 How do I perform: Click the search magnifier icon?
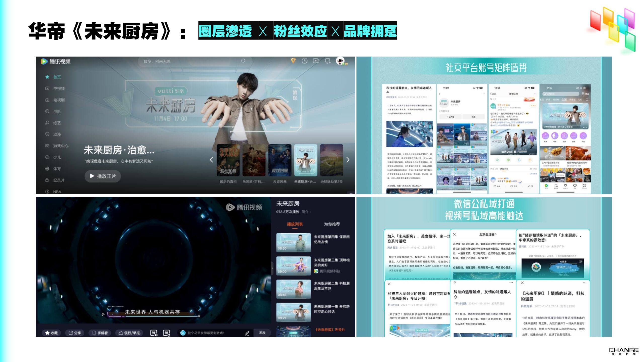[243, 61]
